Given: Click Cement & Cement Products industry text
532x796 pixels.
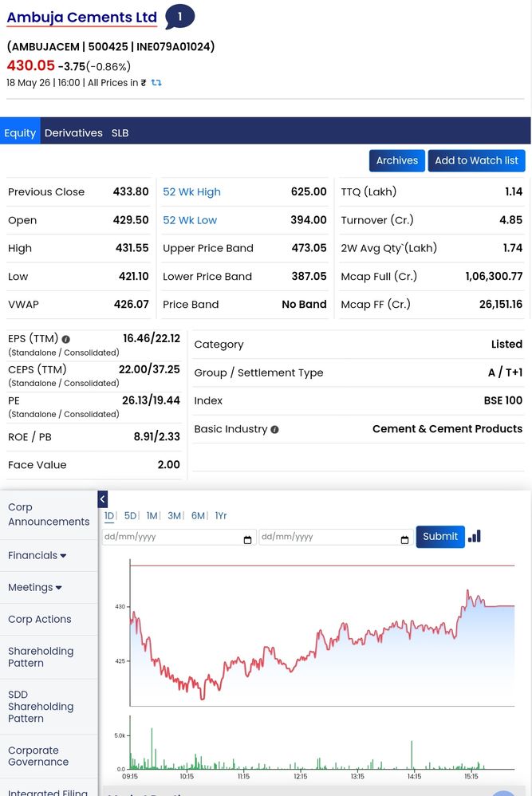Looking at the screenshot, I should pyautogui.click(x=447, y=429).
